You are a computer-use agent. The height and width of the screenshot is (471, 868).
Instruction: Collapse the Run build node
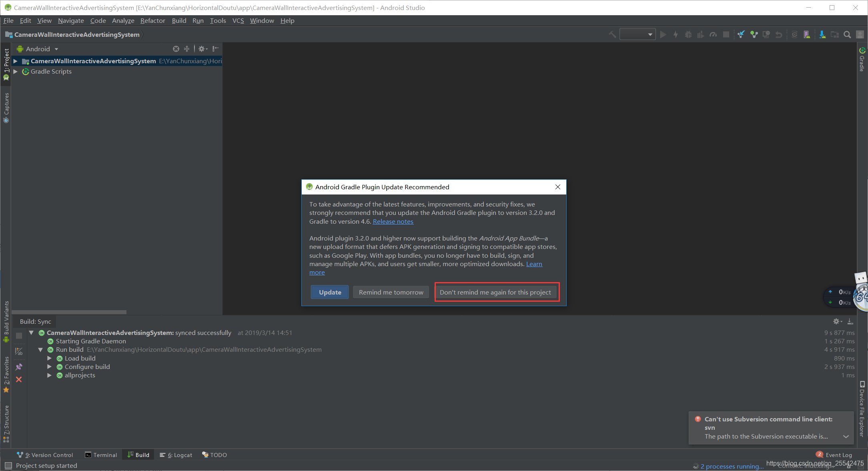[x=40, y=349]
